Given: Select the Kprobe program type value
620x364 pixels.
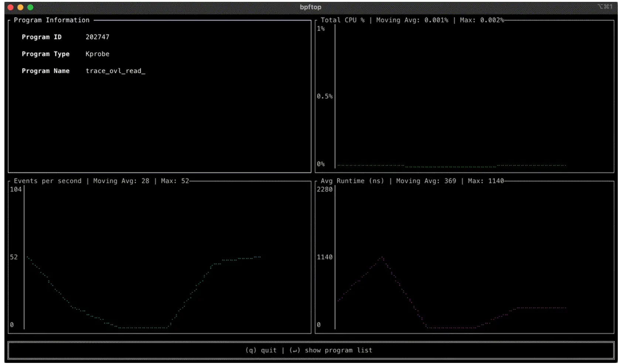Looking at the screenshot, I should pos(98,54).
